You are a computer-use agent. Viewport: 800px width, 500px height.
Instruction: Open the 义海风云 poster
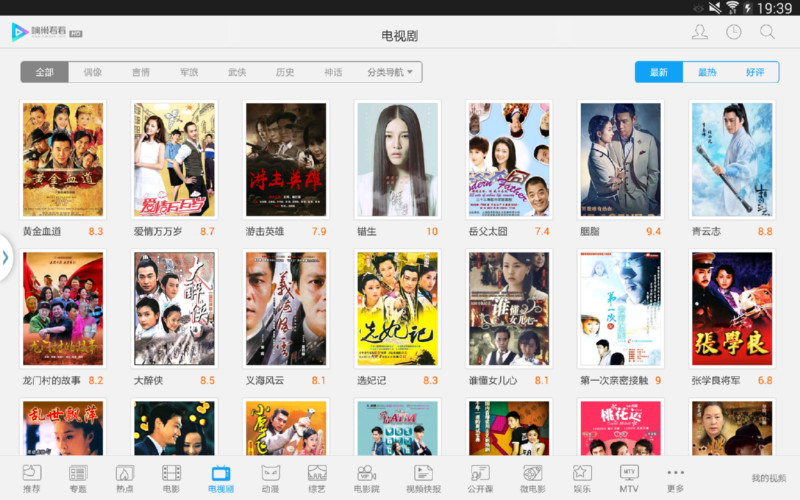click(x=286, y=309)
